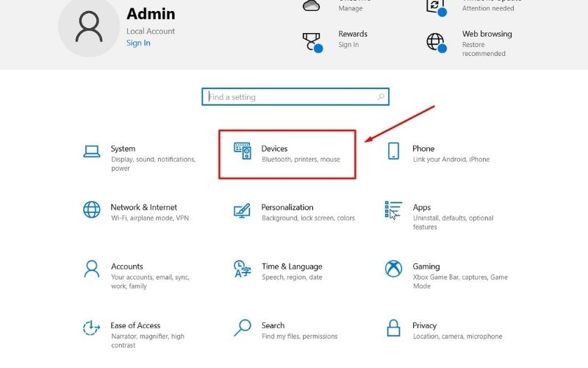Click the Rewards label in header
Image resolution: width=588 pixels, height=368 pixels.
[353, 34]
